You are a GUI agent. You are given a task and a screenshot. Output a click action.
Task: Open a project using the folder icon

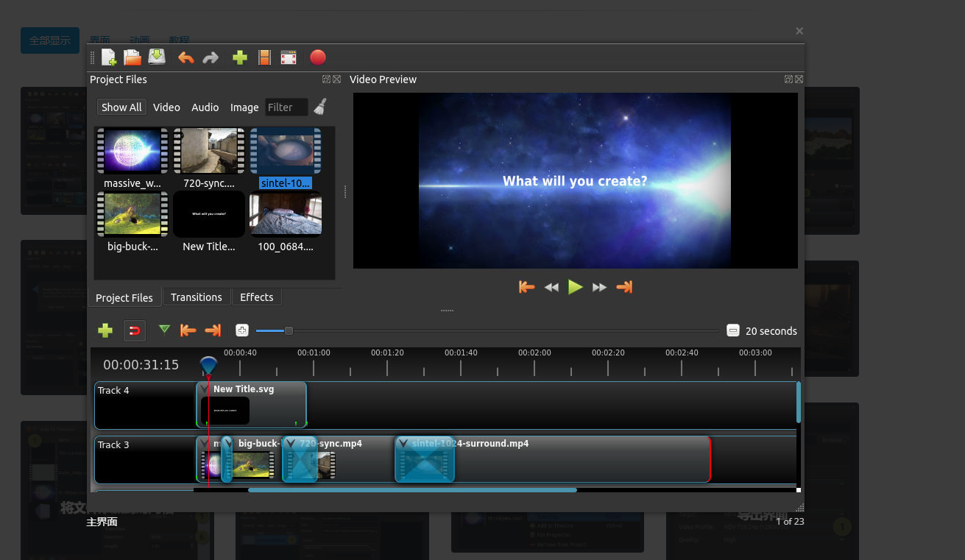coord(132,57)
